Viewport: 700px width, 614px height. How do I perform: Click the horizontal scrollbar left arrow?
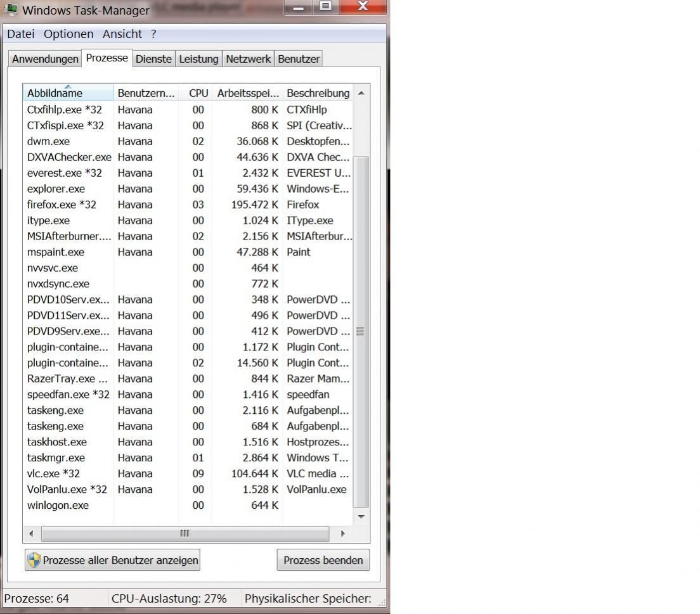[x=31, y=534]
